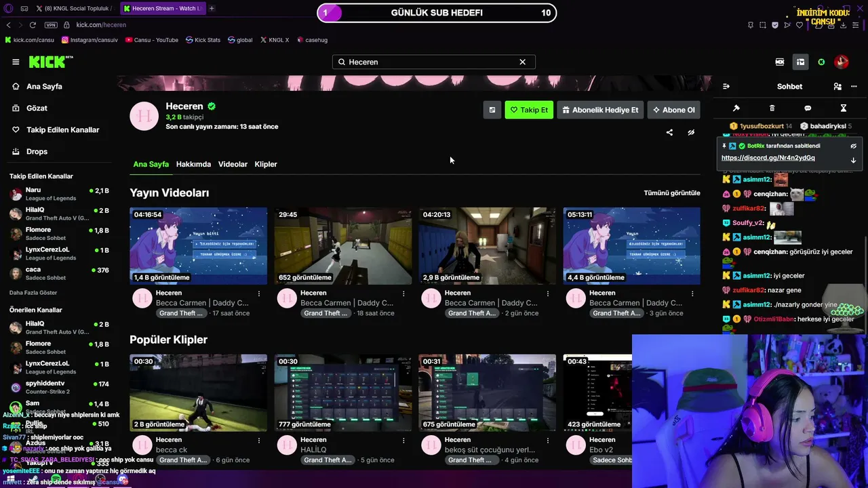Reload the page in the browser
868x488 pixels.
pos(33,25)
